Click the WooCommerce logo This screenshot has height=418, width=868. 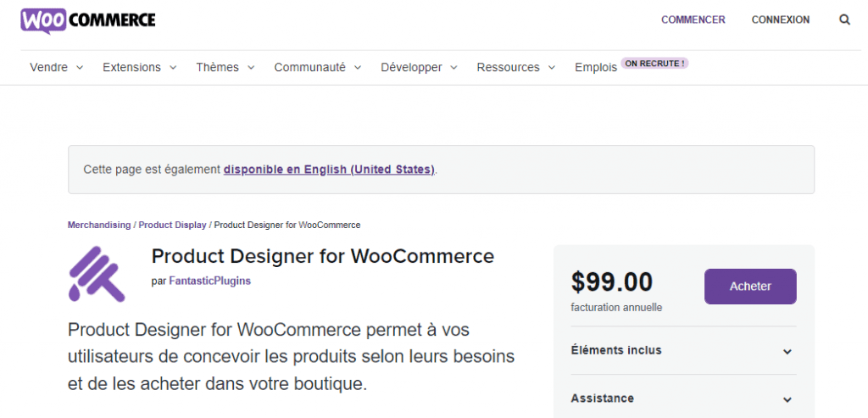pos(88,20)
